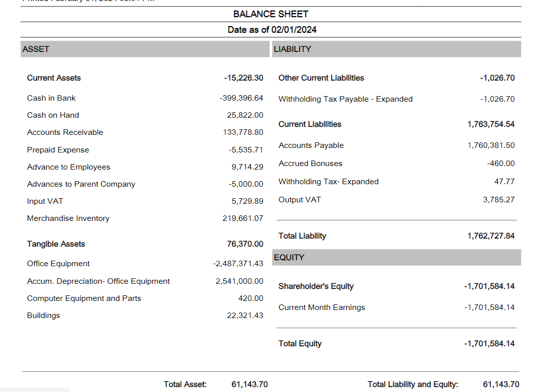This screenshot has width=536, height=392.
Task: Click the 'Date as of 02/01/2024' text
Action: click(272, 30)
